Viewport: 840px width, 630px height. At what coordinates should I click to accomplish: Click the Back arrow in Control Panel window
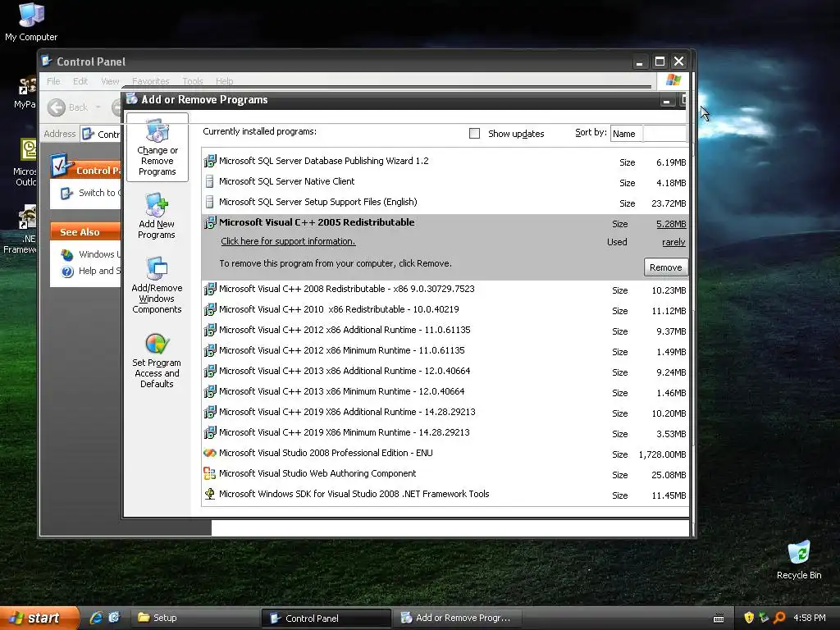click(57, 107)
